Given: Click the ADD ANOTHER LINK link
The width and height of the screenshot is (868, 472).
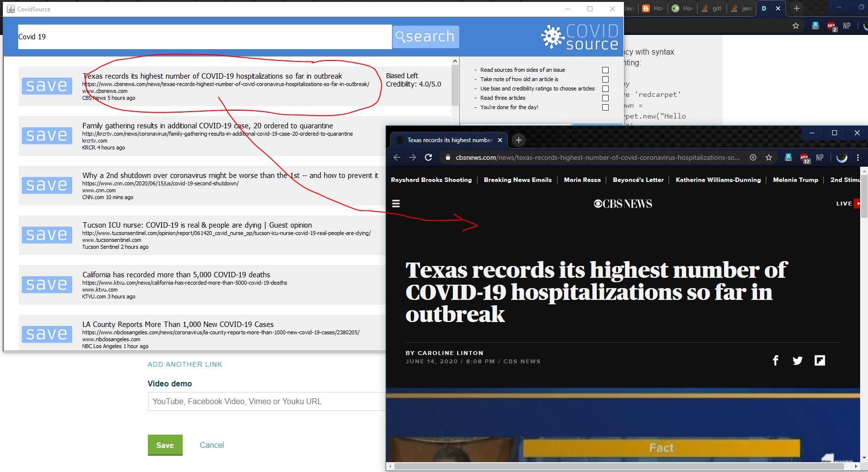Looking at the screenshot, I should (185, 364).
